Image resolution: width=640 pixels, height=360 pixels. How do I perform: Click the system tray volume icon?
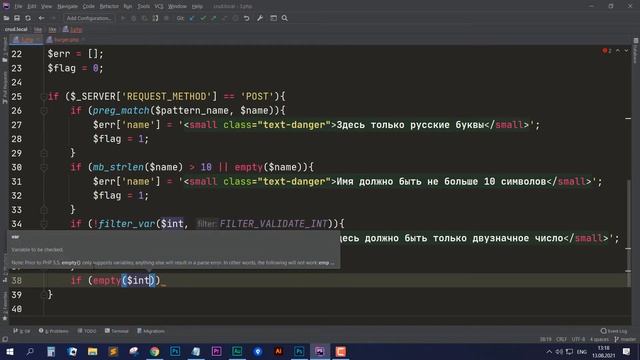click(x=559, y=352)
